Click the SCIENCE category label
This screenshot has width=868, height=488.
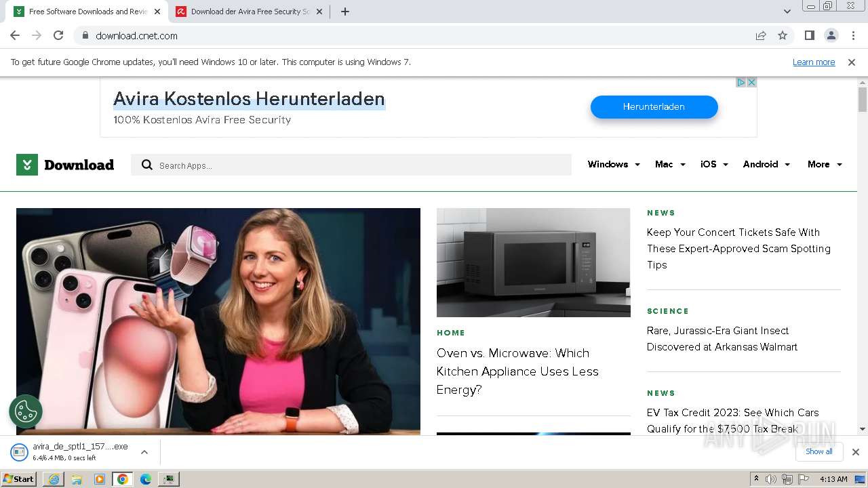point(668,311)
